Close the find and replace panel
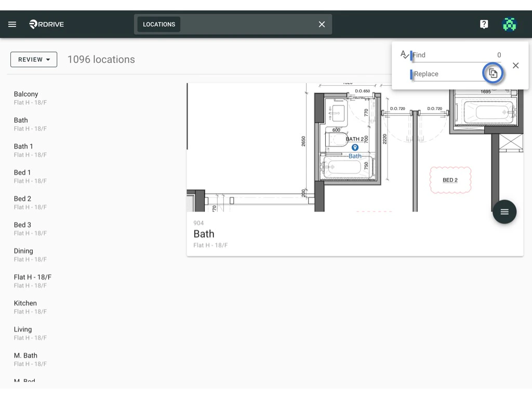532x399 pixels. (x=515, y=65)
